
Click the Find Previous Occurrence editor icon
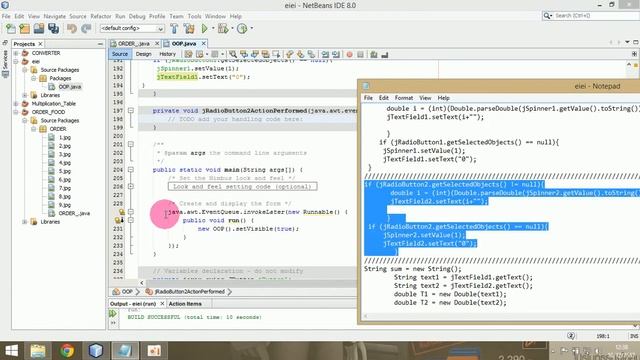click(x=244, y=54)
